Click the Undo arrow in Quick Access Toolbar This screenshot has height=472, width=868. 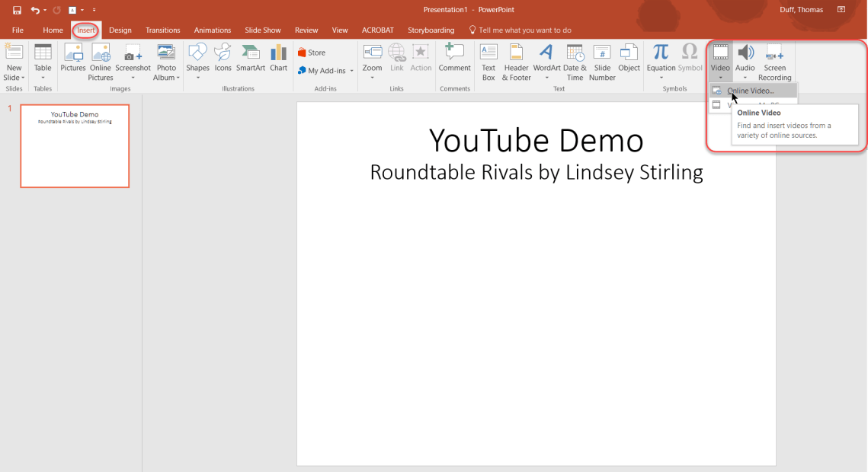click(x=35, y=9)
